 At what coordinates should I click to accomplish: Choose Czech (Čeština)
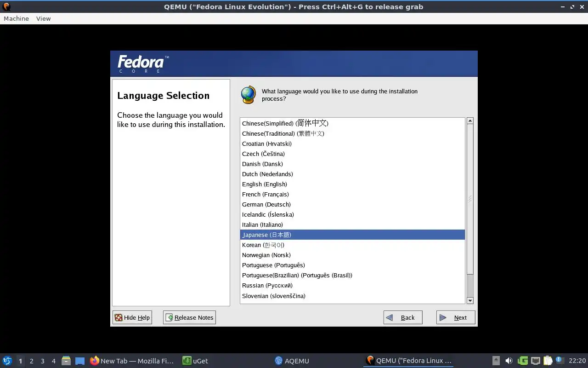coord(352,154)
